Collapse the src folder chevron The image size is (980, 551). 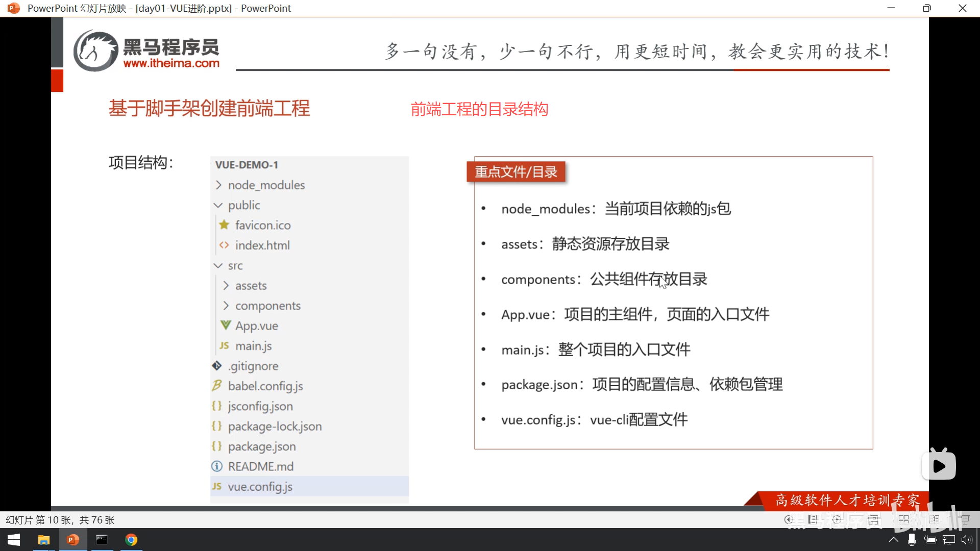[218, 266]
